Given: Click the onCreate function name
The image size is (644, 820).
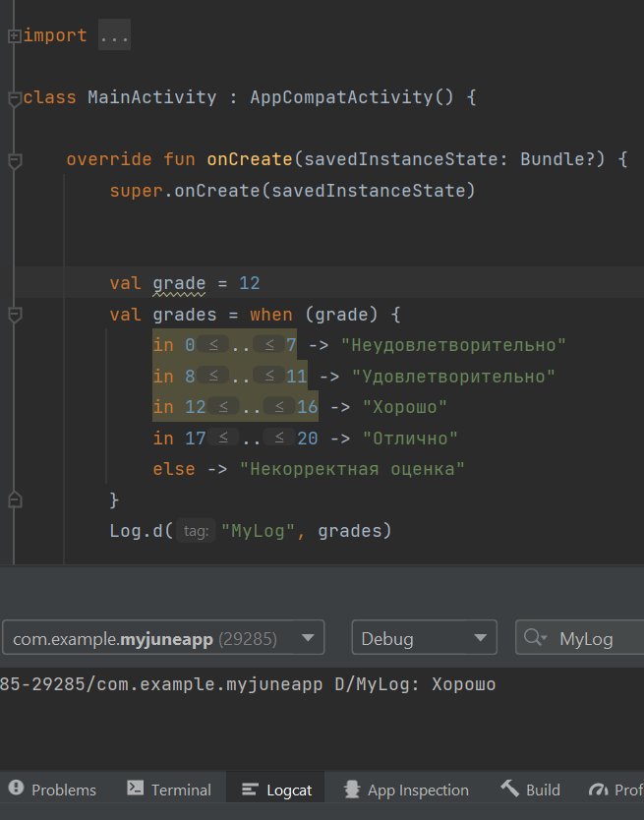Looking at the screenshot, I should [x=250, y=159].
